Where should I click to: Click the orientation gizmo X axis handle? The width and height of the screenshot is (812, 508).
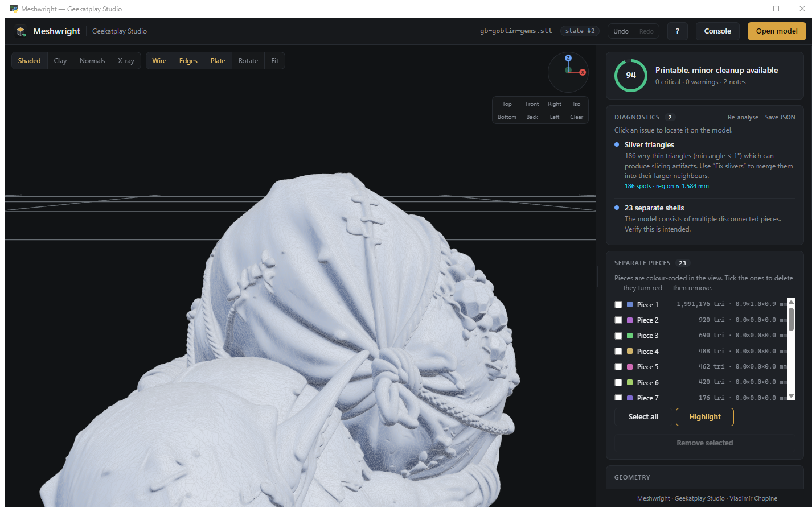click(583, 72)
